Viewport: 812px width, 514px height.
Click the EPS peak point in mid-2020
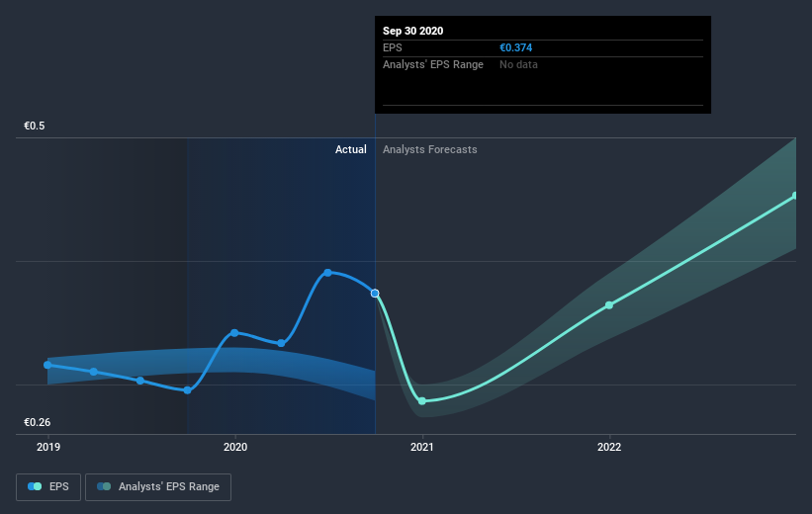[x=327, y=272]
